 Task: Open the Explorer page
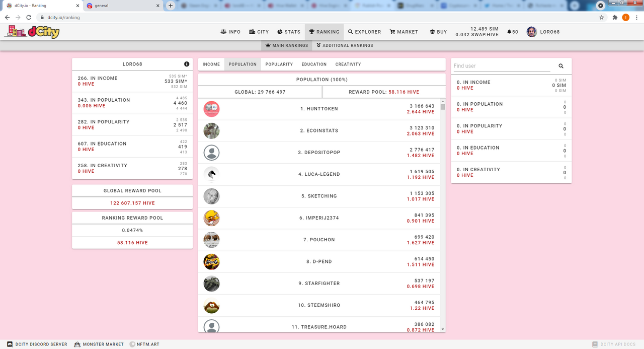pyautogui.click(x=365, y=32)
